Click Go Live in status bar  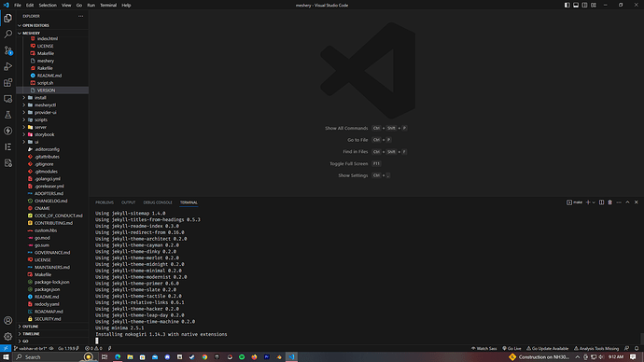(x=511, y=348)
